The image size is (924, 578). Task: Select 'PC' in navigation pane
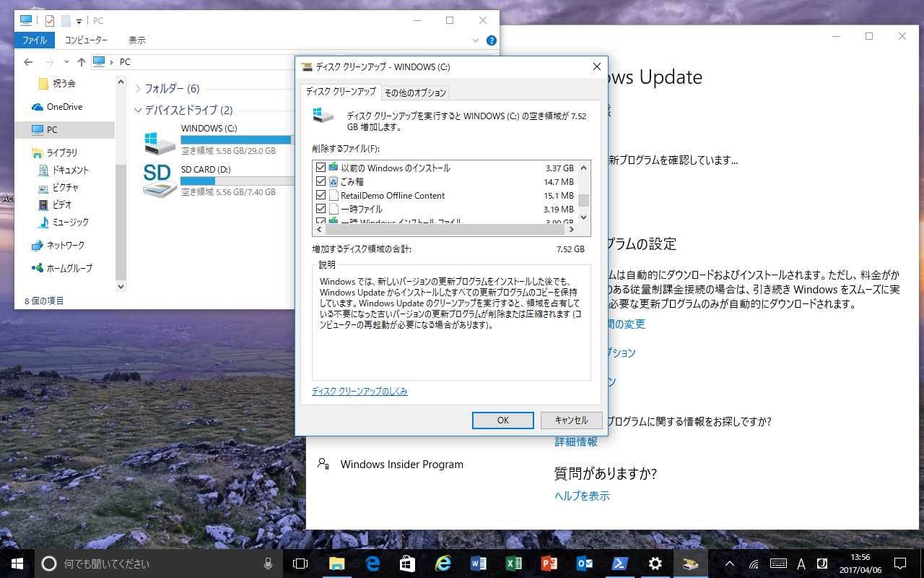[51, 130]
